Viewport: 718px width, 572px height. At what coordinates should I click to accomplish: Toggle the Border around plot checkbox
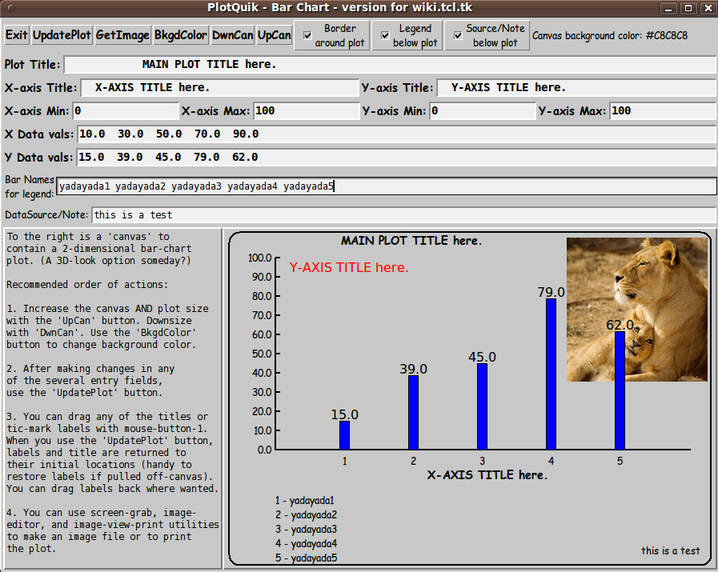(308, 35)
